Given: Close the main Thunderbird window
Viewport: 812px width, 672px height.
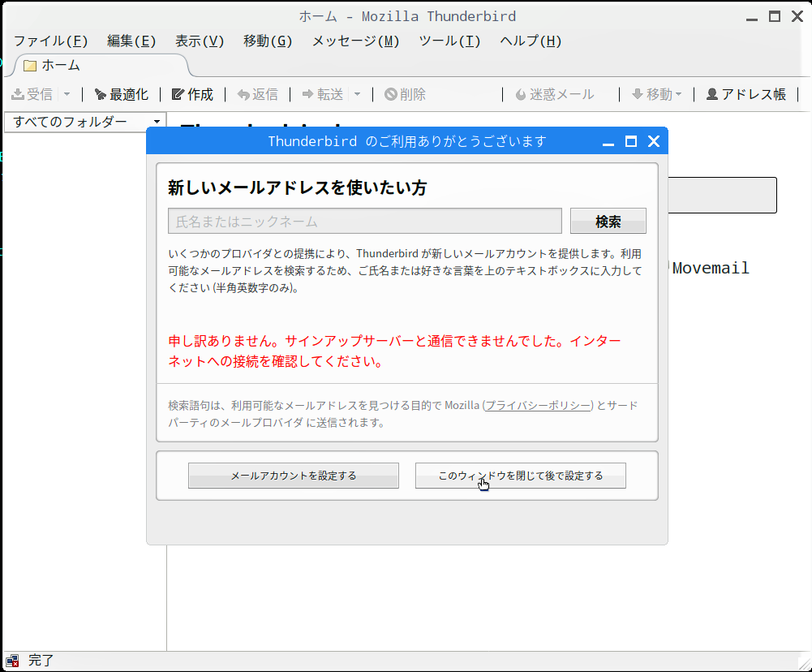Looking at the screenshot, I should 797,16.
